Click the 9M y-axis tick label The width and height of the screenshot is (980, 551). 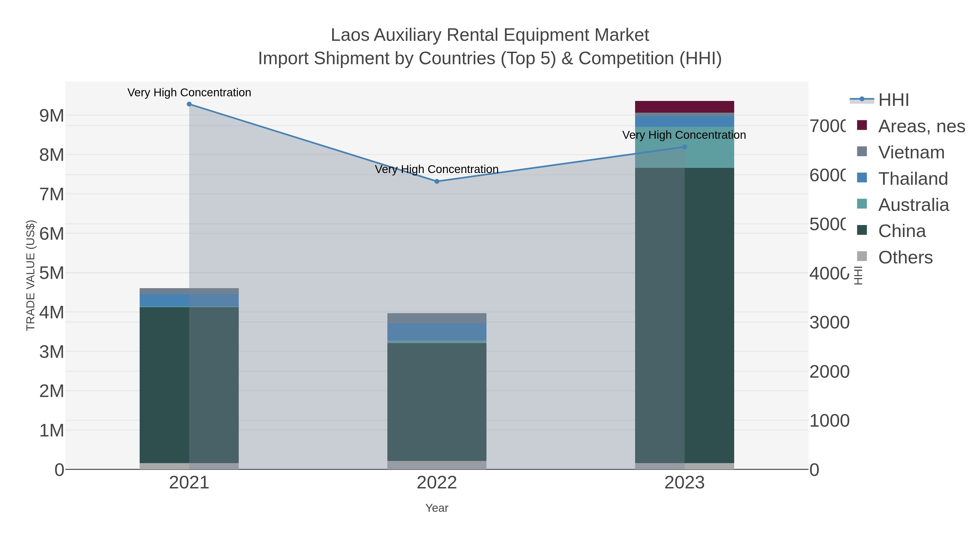point(52,116)
